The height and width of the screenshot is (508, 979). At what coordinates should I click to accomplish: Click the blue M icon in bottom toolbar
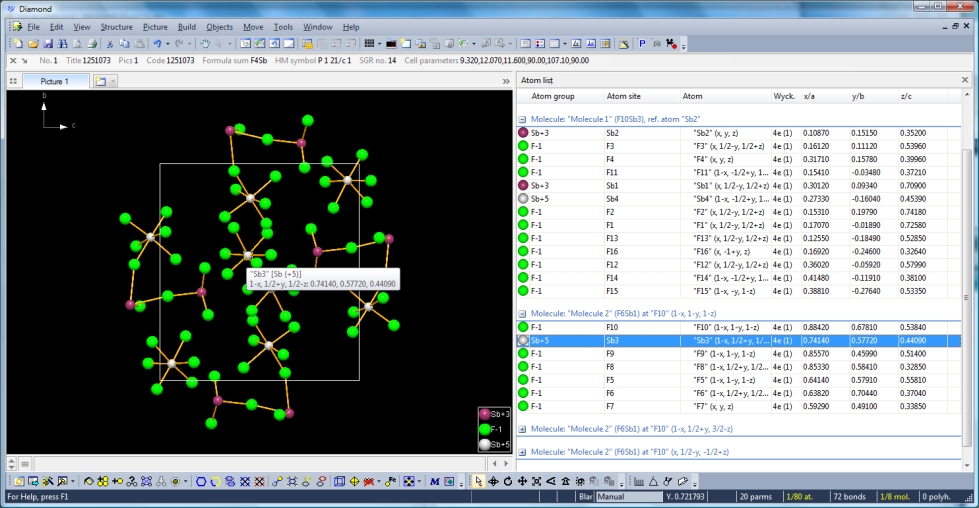[435, 481]
